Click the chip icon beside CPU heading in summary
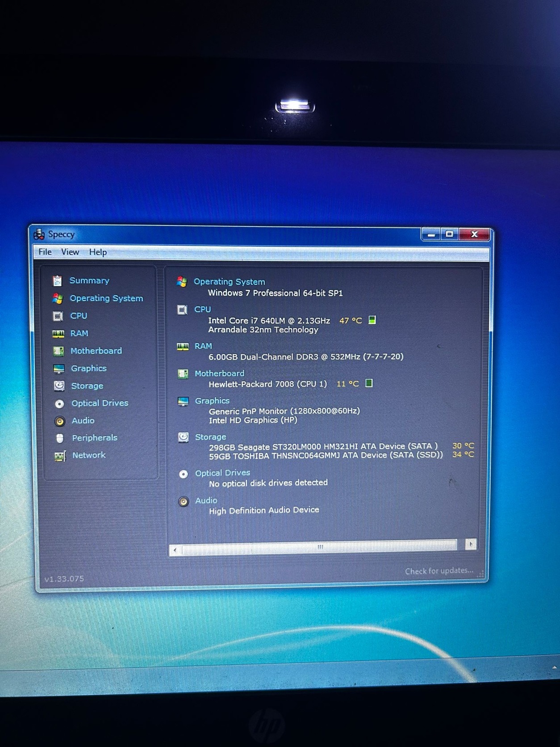The width and height of the screenshot is (560, 747). [x=182, y=309]
